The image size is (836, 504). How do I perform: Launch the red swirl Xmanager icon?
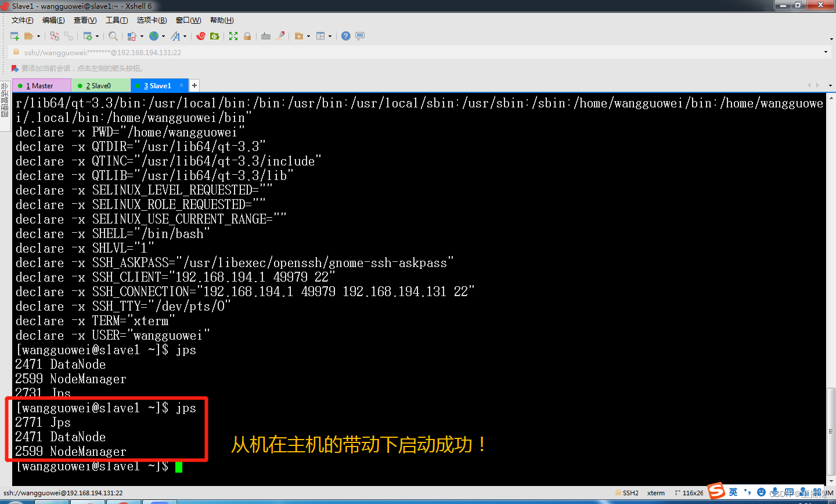tap(201, 36)
